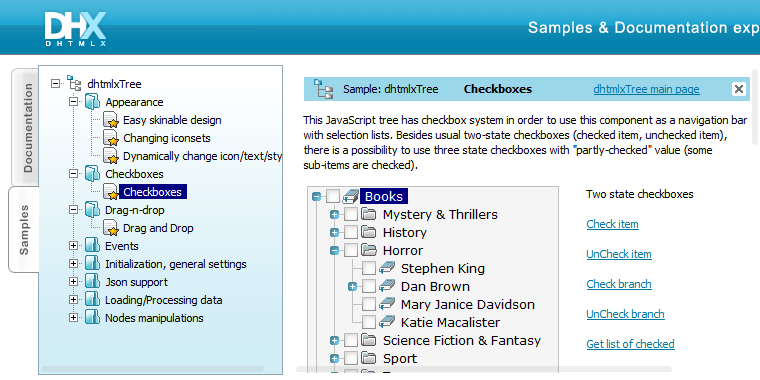Viewport: 760px width, 380px height.
Task: Click the Mary Janice Davidson book icon
Action: [x=387, y=304]
